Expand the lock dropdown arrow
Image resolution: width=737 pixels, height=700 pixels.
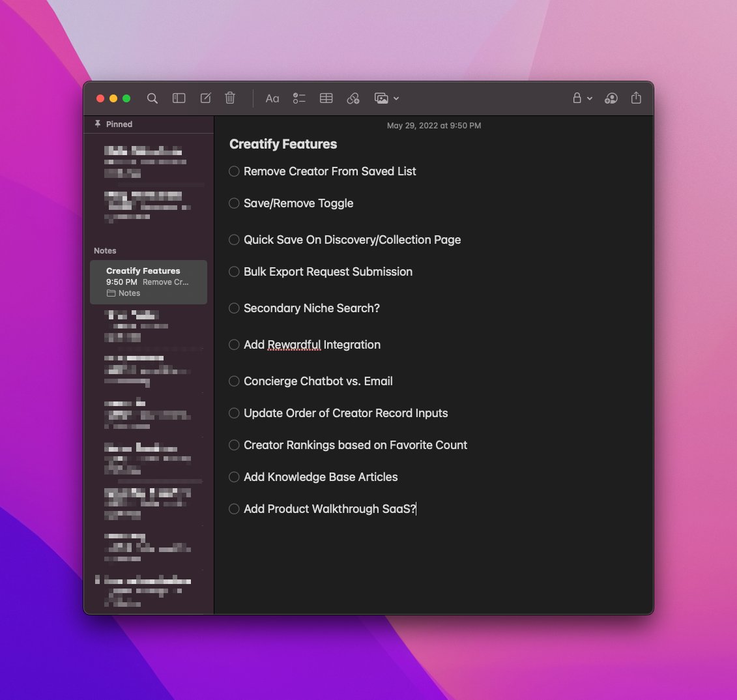(590, 98)
